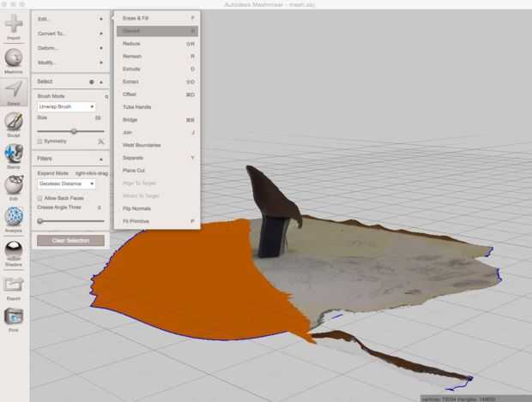Click the dark shoe model in viewport

[271, 210]
